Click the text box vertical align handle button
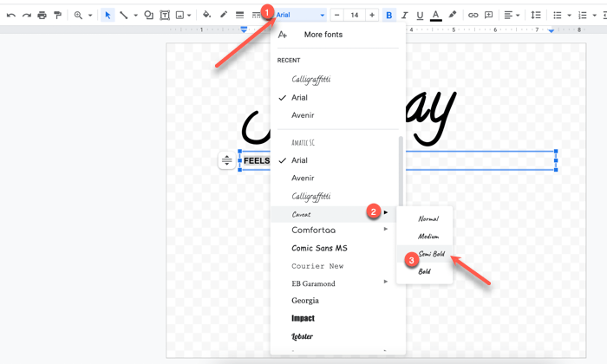 tap(227, 160)
